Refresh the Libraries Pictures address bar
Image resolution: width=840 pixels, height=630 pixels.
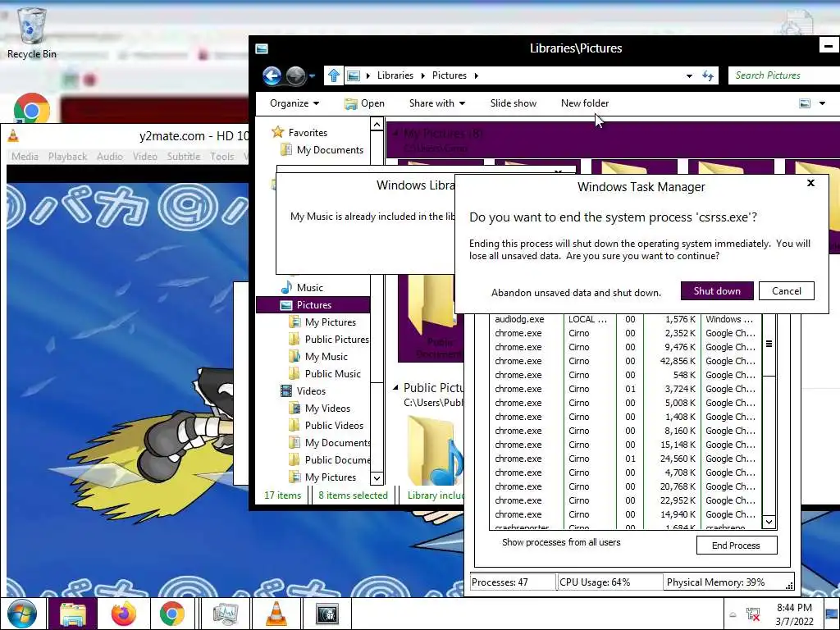click(708, 75)
